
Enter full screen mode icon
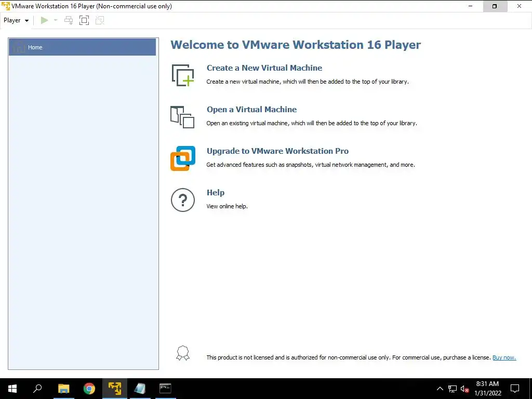[84, 20]
